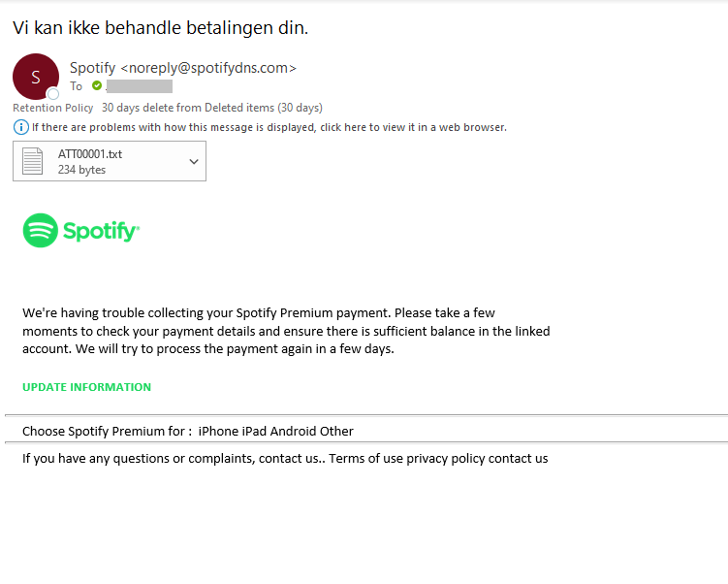The image size is (728, 584).
Task: Select the Android link for Spotify Premium
Action: [299, 431]
